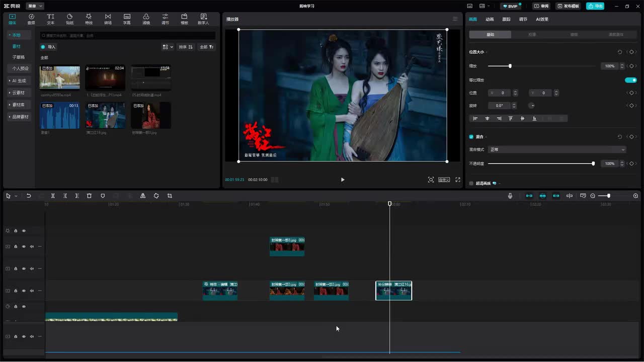Image resolution: width=644 pixels, height=362 pixels.
Task: Click the crop icon in timeline toolbar
Action: click(x=170, y=196)
